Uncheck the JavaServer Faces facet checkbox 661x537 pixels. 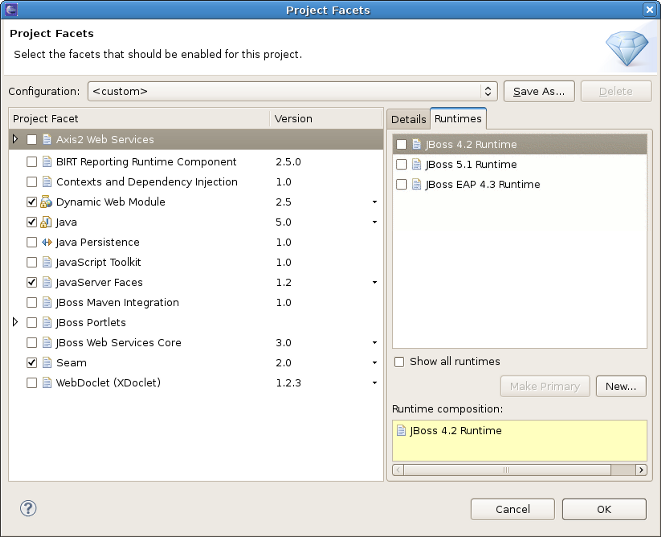(x=32, y=283)
